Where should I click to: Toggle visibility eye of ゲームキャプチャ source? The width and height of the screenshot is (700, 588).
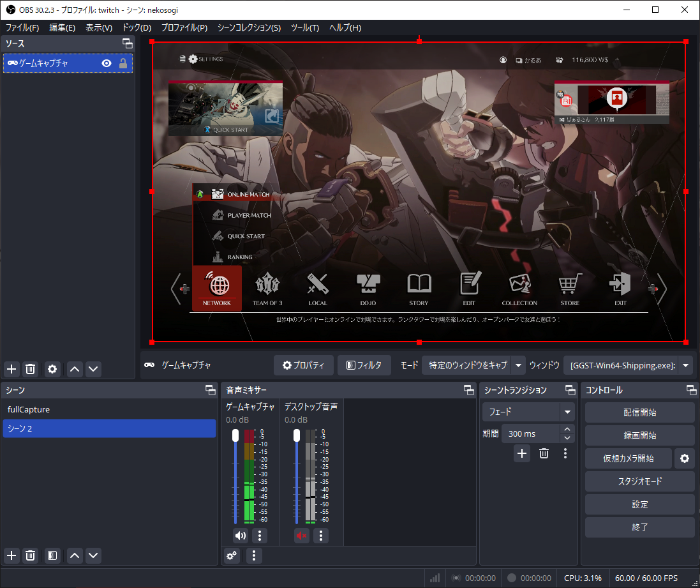coord(107,63)
